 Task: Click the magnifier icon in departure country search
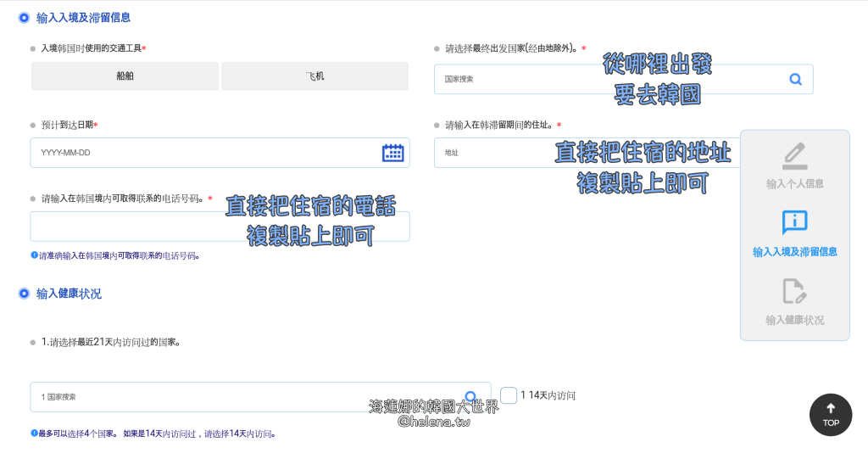click(x=795, y=79)
